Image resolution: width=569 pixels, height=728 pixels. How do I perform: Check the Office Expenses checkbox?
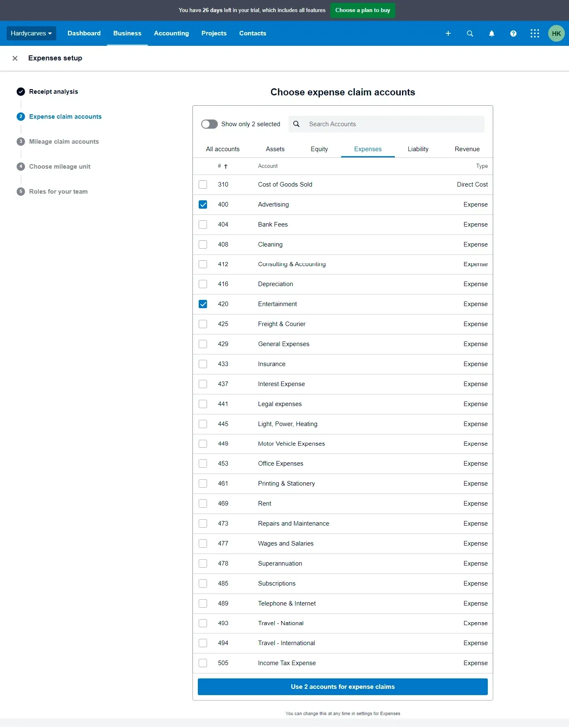[x=203, y=464]
